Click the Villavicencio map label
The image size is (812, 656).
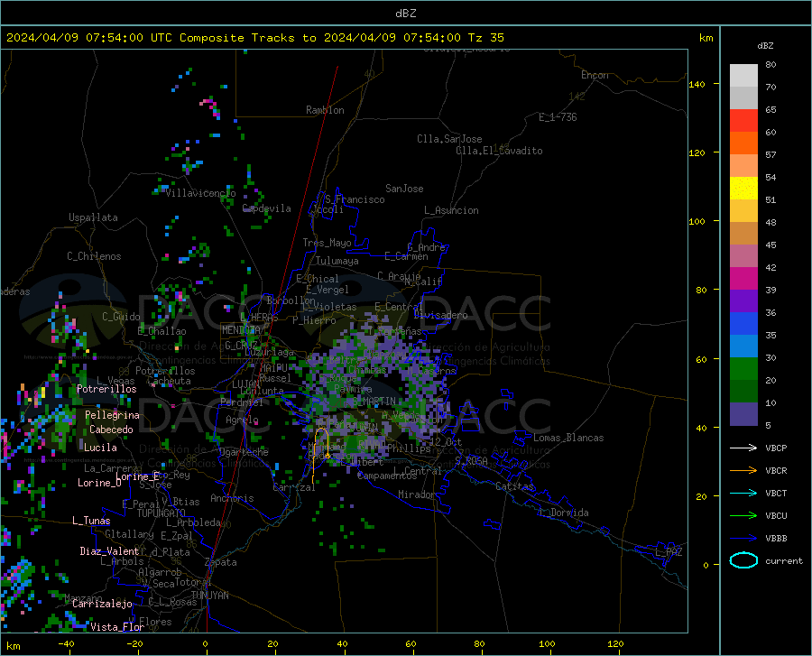coord(200,193)
